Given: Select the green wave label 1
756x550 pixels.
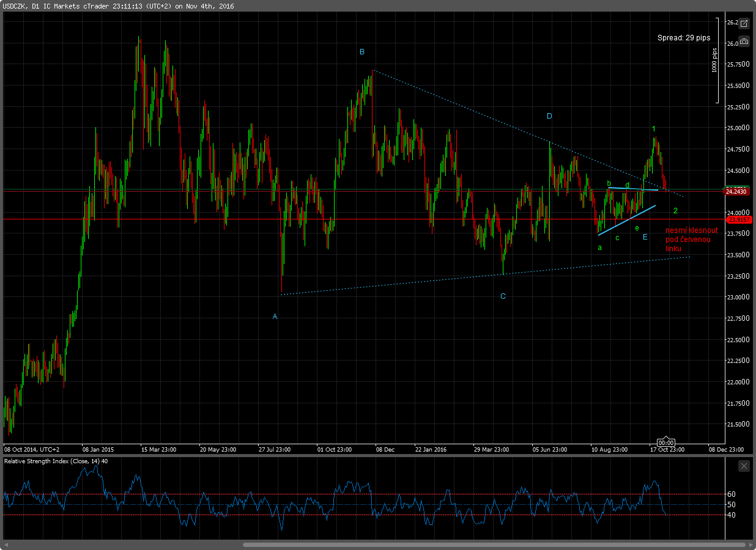Looking at the screenshot, I should 653,129.
